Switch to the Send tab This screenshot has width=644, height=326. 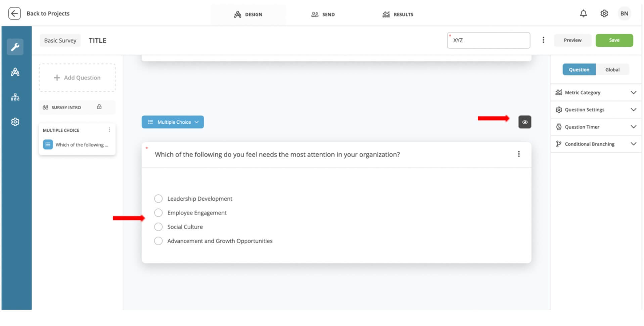[323, 14]
